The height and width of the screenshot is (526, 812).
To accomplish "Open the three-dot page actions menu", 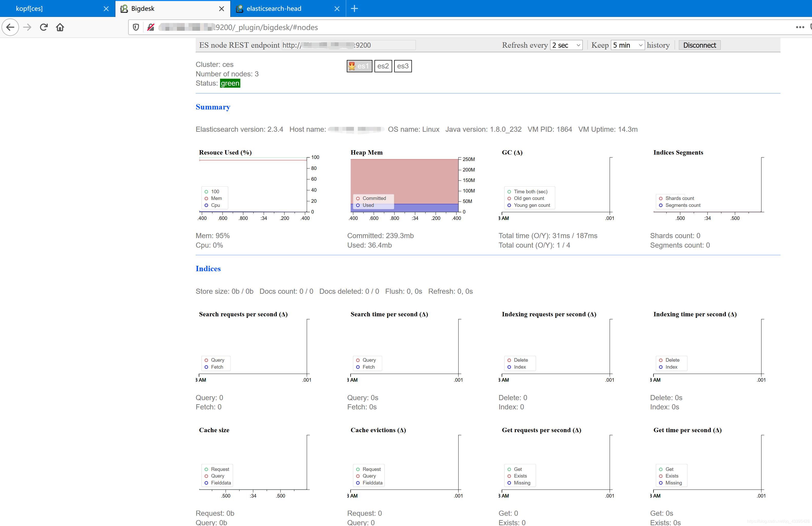I will (800, 27).
